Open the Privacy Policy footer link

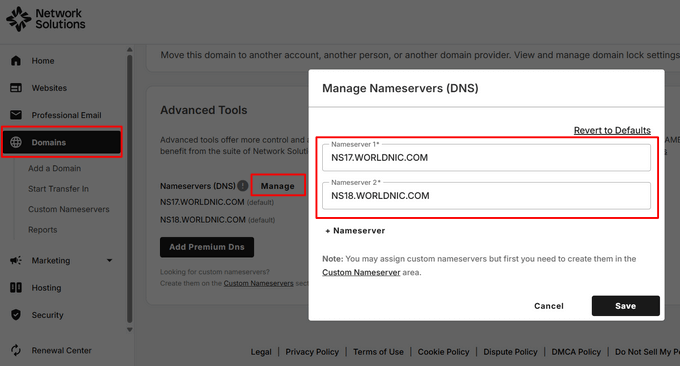pos(312,352)
